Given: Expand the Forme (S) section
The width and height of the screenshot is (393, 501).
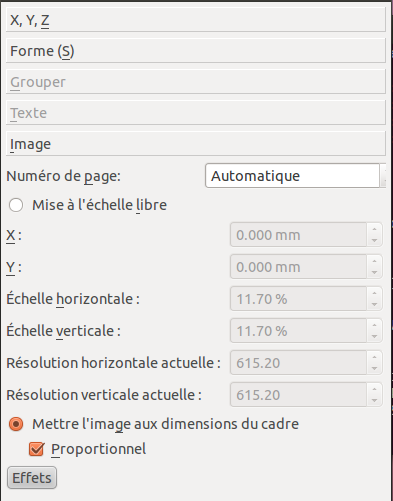Looking at the screenshot, I should (x=196, y=51).
